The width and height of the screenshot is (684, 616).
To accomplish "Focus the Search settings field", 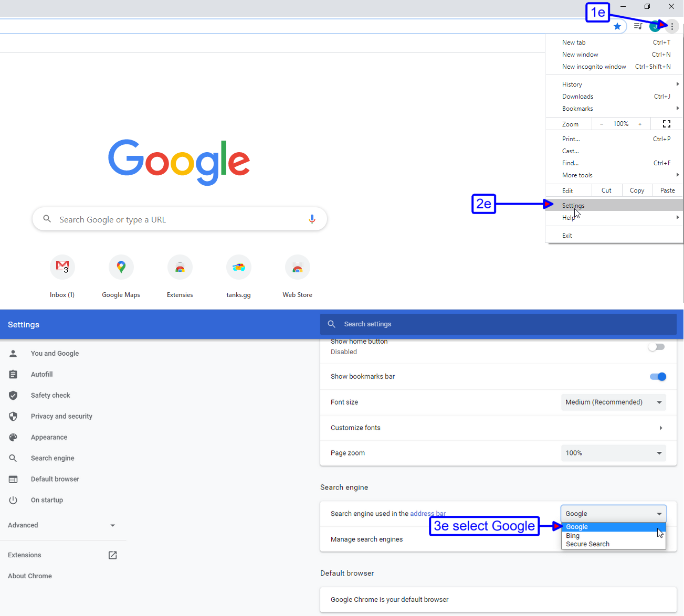I will (498, 324).
